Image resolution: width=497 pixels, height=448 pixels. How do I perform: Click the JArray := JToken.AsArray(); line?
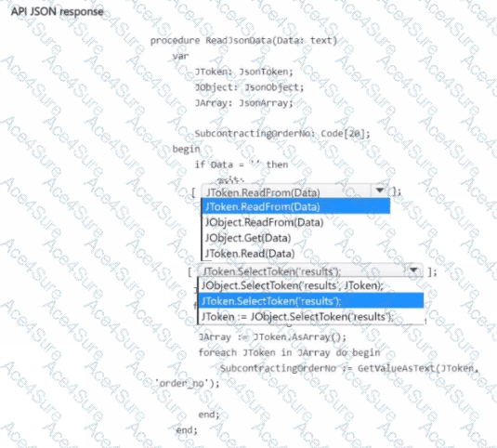coord(272,337)
